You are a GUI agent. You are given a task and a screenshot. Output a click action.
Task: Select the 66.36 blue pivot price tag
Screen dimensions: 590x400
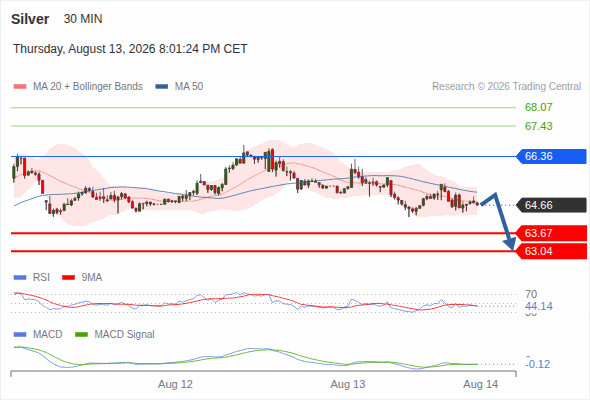coord(551,156)
